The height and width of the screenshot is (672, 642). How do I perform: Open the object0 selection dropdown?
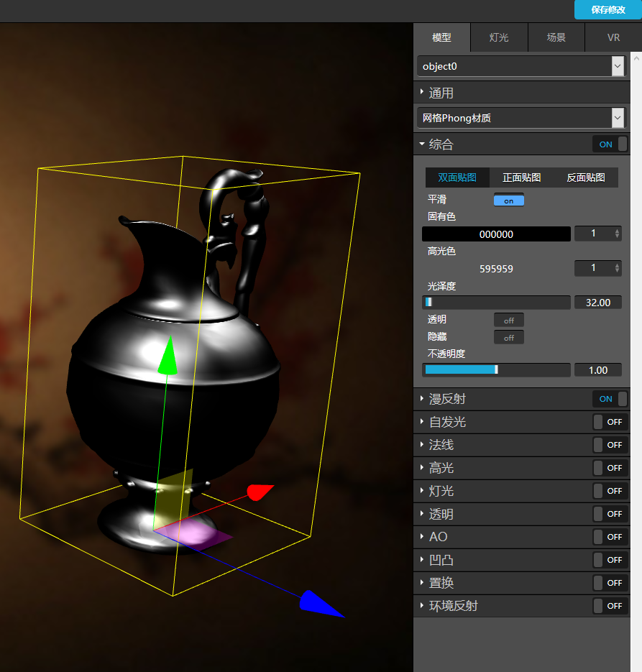521,66
